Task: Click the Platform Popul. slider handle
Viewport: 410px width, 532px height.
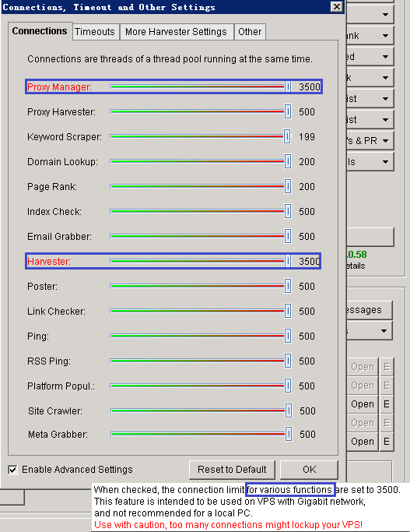Action: point(288,386)
